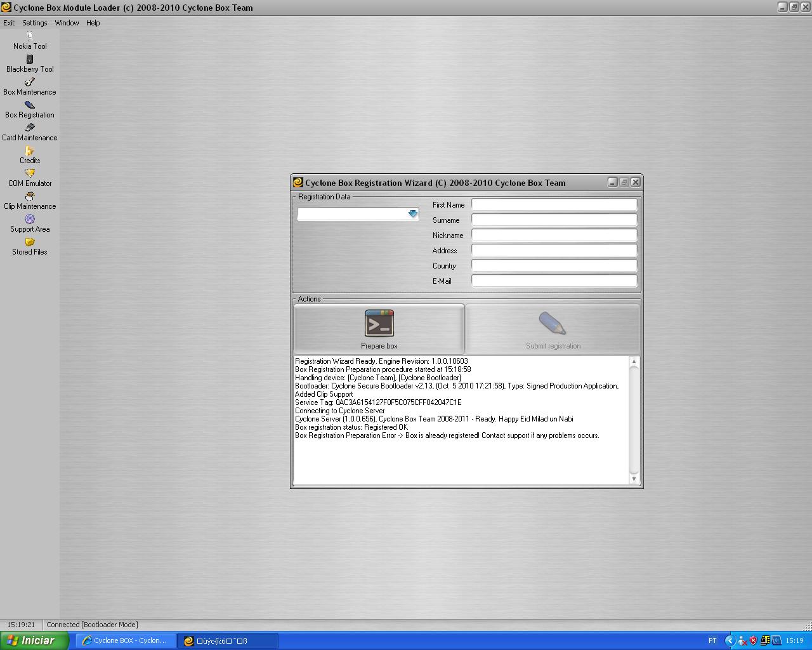Image resolution: width=812 pixels, height=650 pixels.
Task: Launch the COM Emulator
Action: coord(30,178)
